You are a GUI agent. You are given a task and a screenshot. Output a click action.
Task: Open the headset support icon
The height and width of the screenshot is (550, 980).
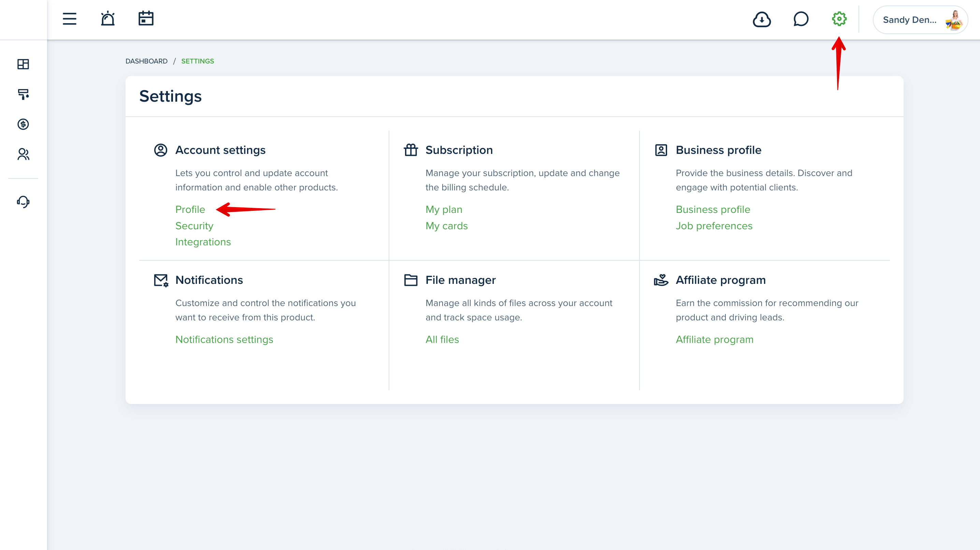[x=23, y=202]
